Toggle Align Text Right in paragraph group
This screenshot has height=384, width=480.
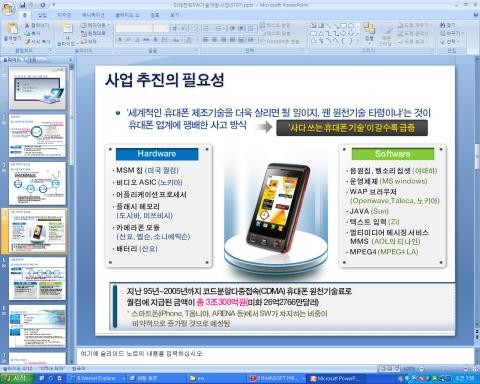[224, 40]
